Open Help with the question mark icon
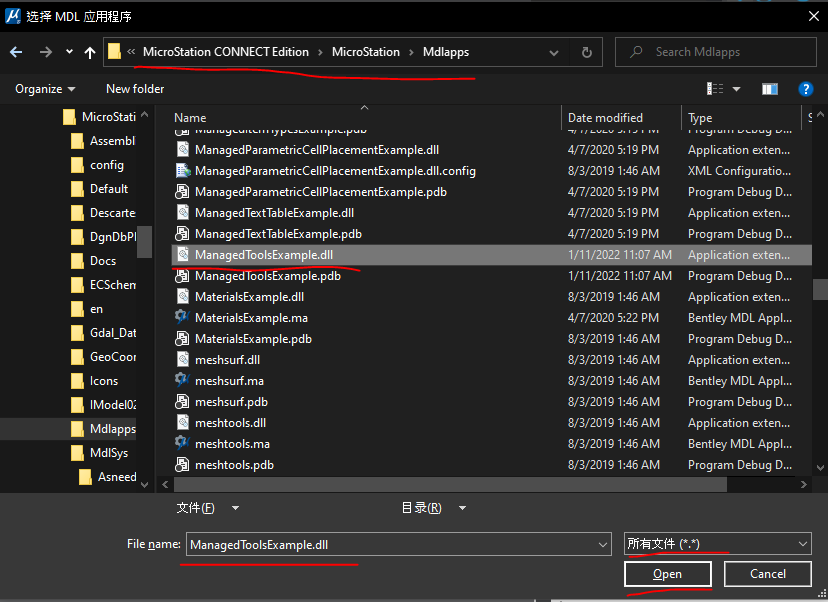 coord(805,89)
